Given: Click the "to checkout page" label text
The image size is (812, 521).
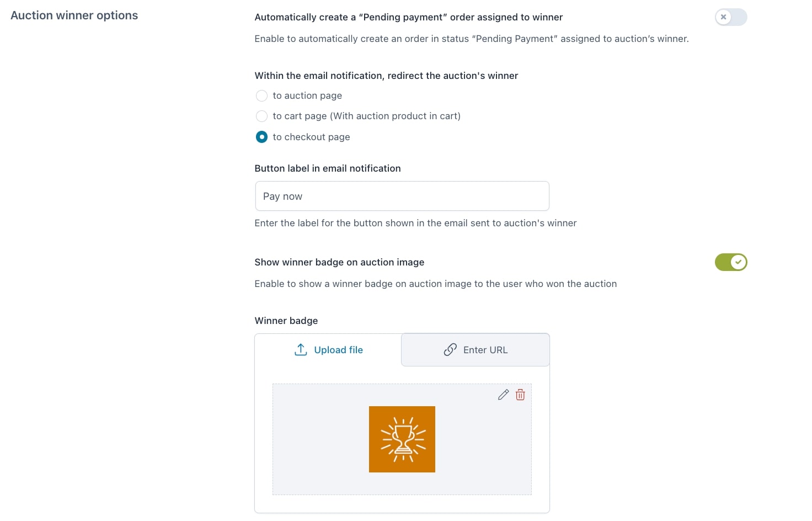Looking at the screenshot, I should coord(311,137).
